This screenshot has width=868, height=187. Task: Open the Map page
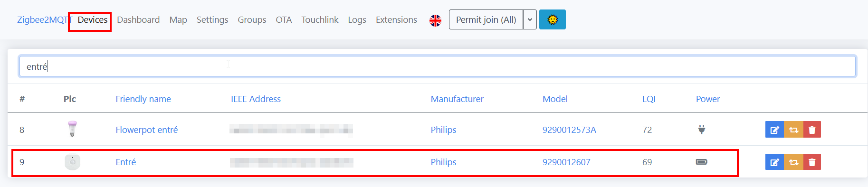(178, 20)
